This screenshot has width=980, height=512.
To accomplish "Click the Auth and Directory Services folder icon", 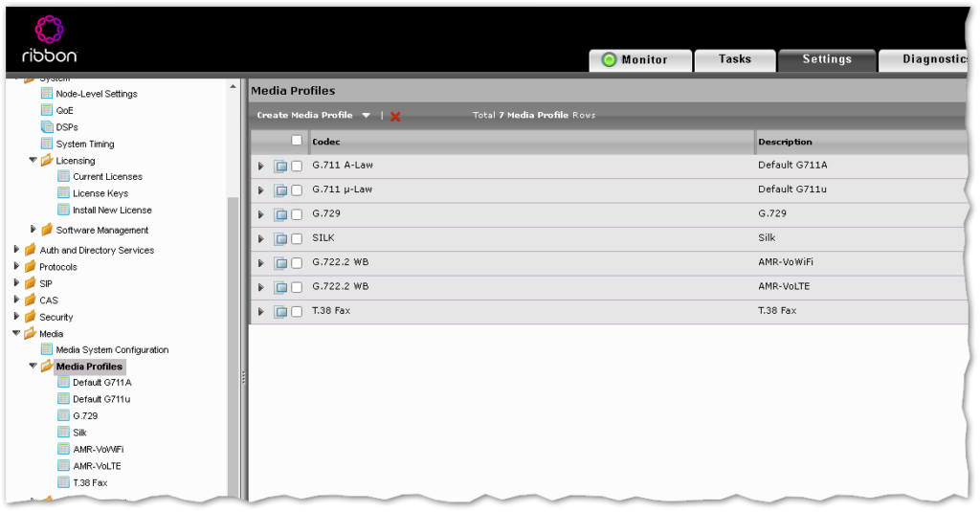I will [30, 250].
